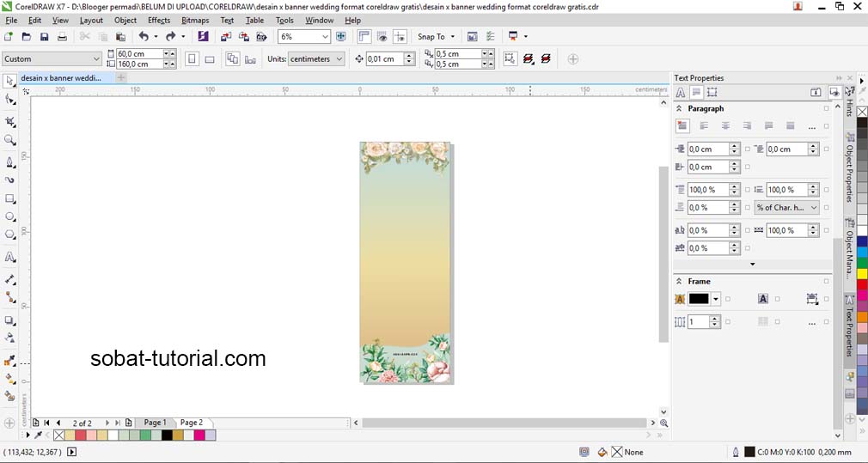Click the nudge distance 0,01 cm field
The width and height of the screenshot is (868, 463).
[385, 58]
